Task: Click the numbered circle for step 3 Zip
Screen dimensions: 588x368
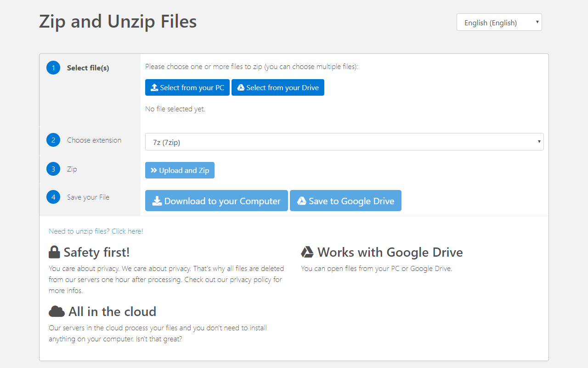Action: 53,169
